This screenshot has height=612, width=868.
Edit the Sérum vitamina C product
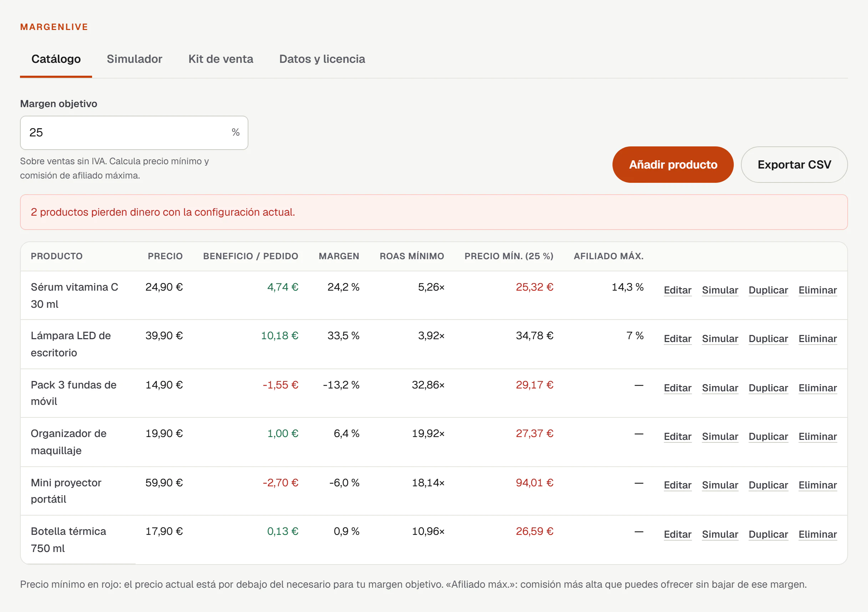click(x=677, y=290)
